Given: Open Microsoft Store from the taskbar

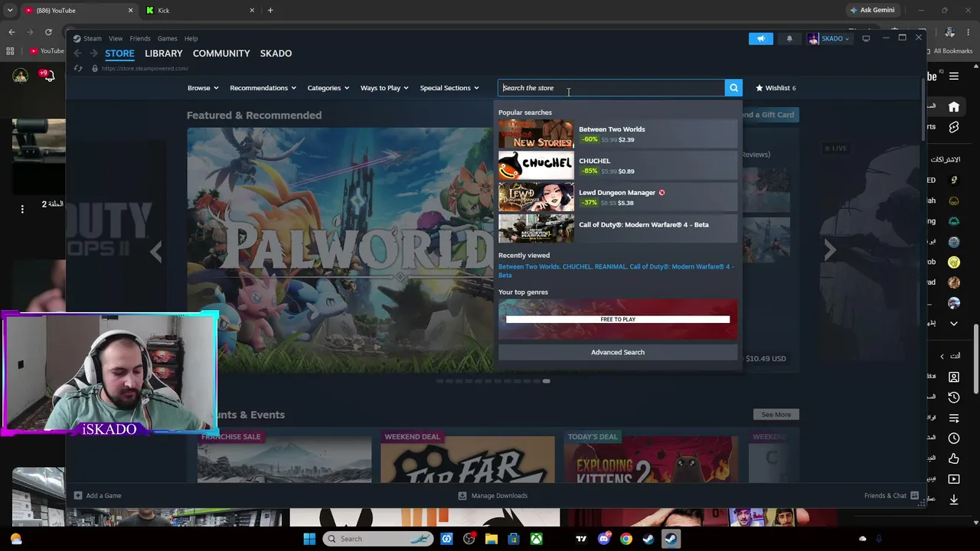Looking at the screenshot, I should tap(514, 539).
